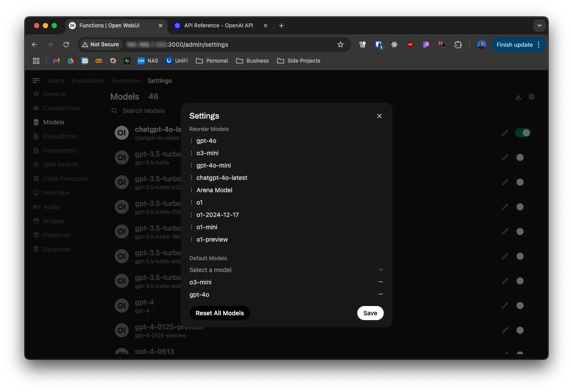Go back in browser

point(34,45)
